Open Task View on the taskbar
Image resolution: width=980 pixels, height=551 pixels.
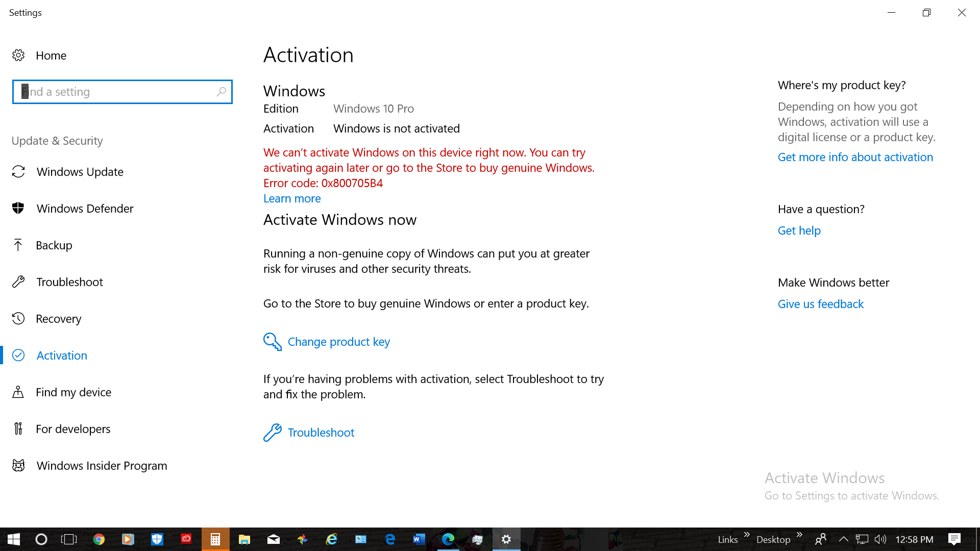69,539
